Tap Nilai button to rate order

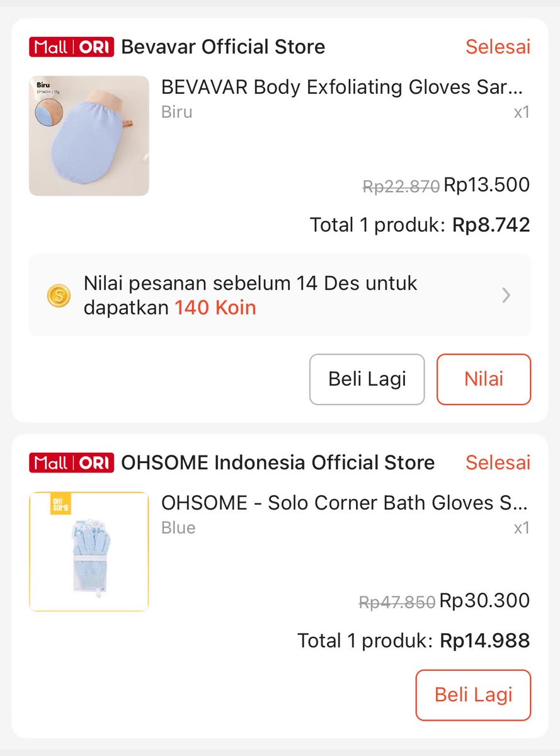(x=484, y=379)
